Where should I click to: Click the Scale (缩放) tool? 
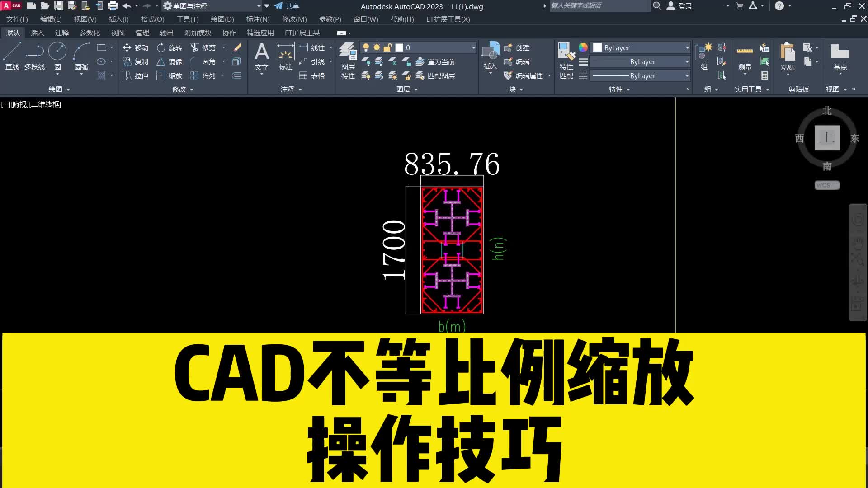point(170,75)
